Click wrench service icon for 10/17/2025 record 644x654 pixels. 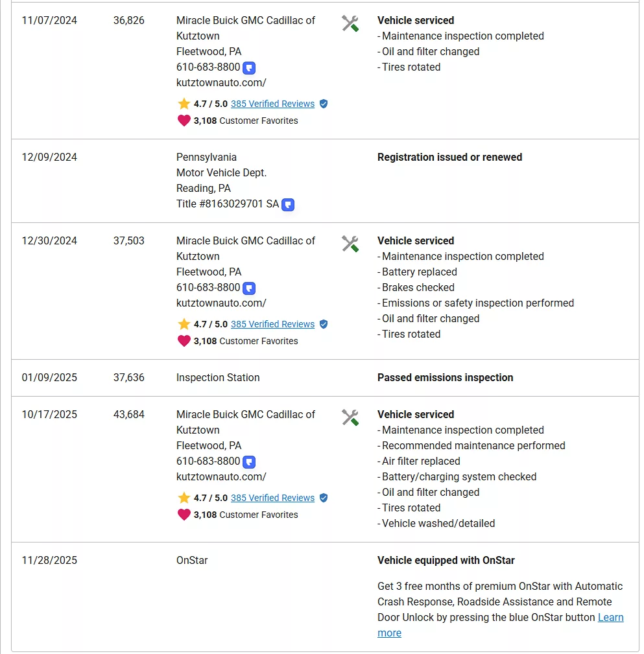[350, 418]
